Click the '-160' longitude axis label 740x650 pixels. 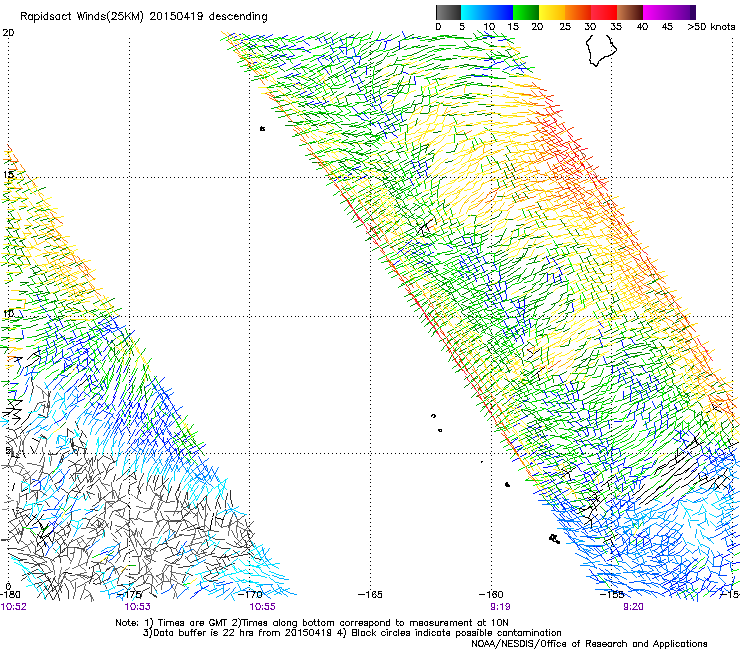pos(491,594)
